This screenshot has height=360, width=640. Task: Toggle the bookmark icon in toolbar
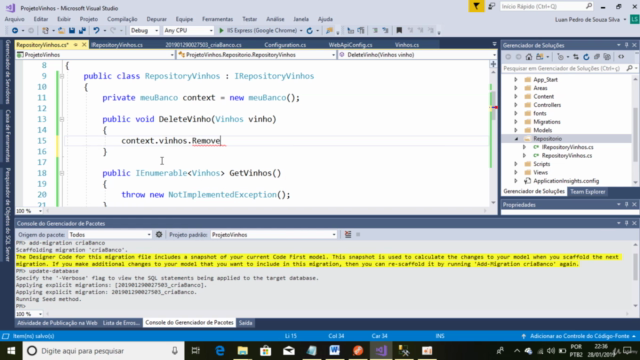tap(399, 31)
